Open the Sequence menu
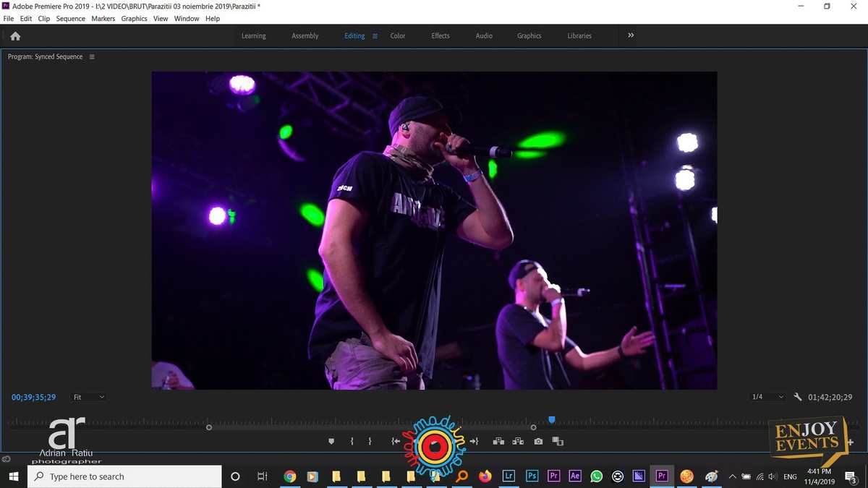Image resolution: width=868 pixels, height=488 pixels. [70, 19]
